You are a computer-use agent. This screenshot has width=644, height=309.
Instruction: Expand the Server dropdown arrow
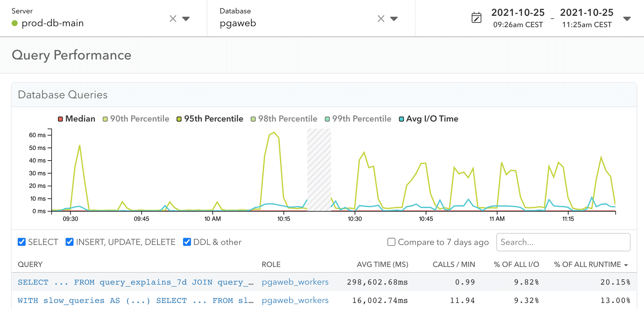click(186, 19)
